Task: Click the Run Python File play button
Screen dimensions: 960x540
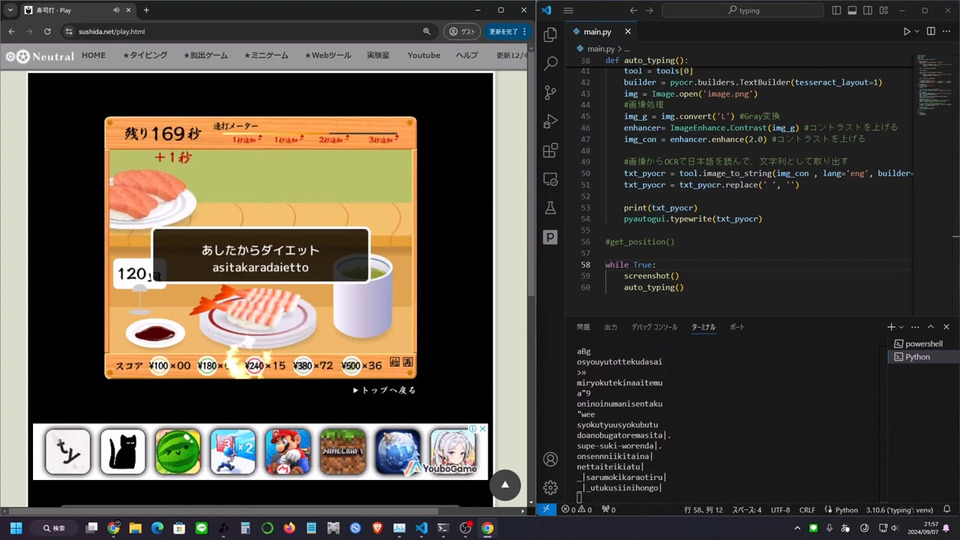Action: click(x=907, y=32)
